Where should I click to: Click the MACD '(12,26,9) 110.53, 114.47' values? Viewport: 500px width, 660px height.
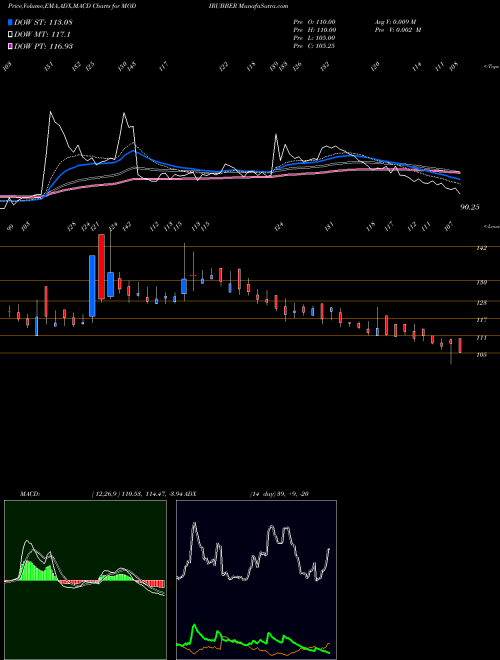129,493
